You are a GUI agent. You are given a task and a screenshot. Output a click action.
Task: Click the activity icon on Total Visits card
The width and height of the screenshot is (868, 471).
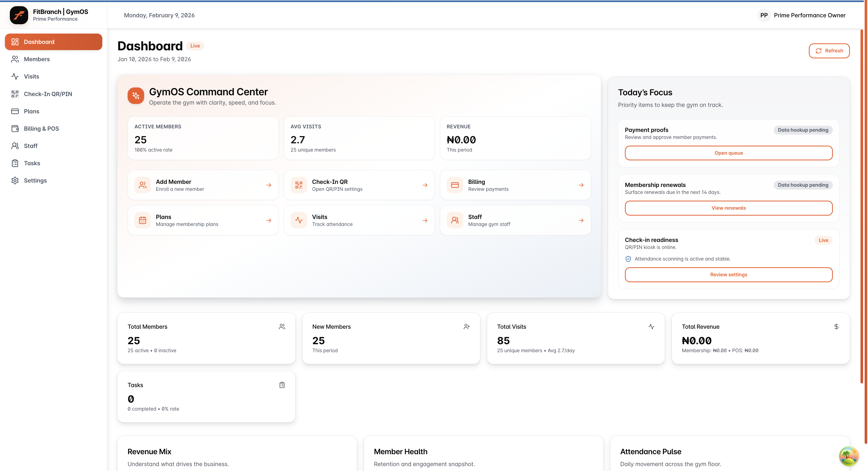651,326
